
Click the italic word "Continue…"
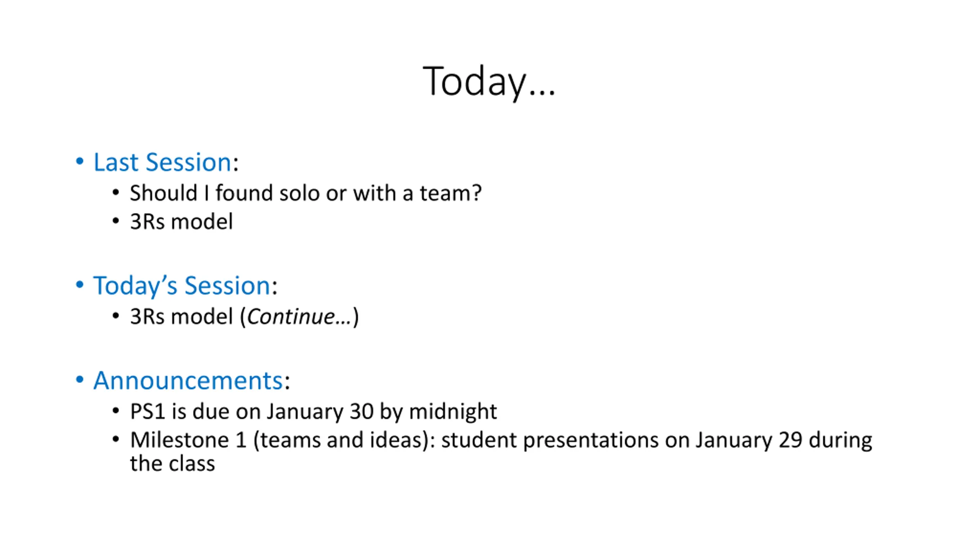(299, 316)
